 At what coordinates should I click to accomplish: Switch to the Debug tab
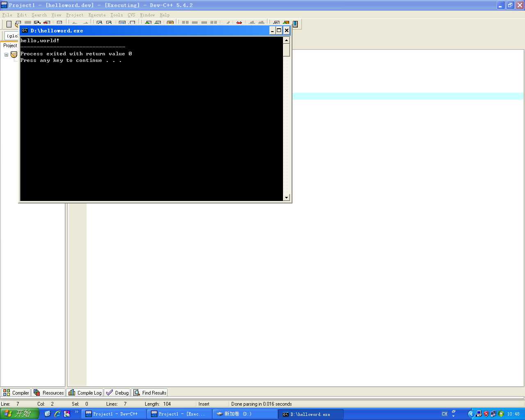pyautogui.click(x=117, y=393)
